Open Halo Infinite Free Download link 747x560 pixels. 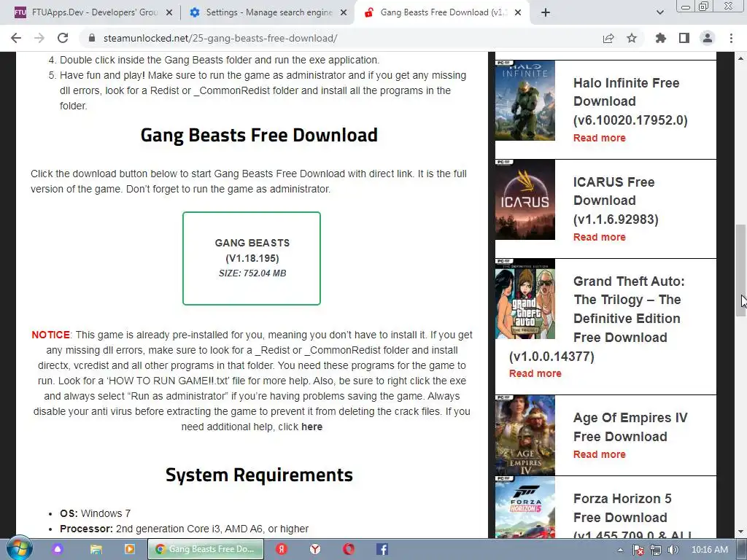[630, 101]
